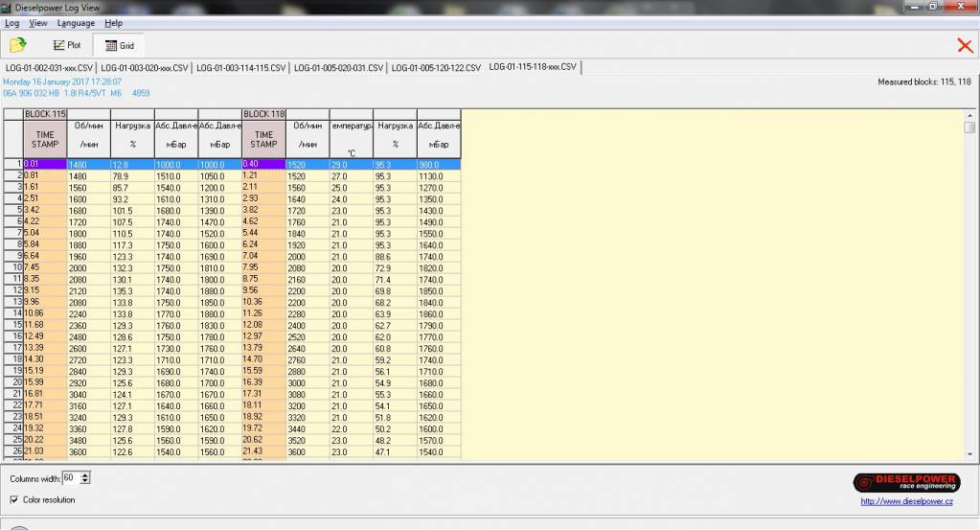Open the Language menu
The image size is (980, 530).
76,23
